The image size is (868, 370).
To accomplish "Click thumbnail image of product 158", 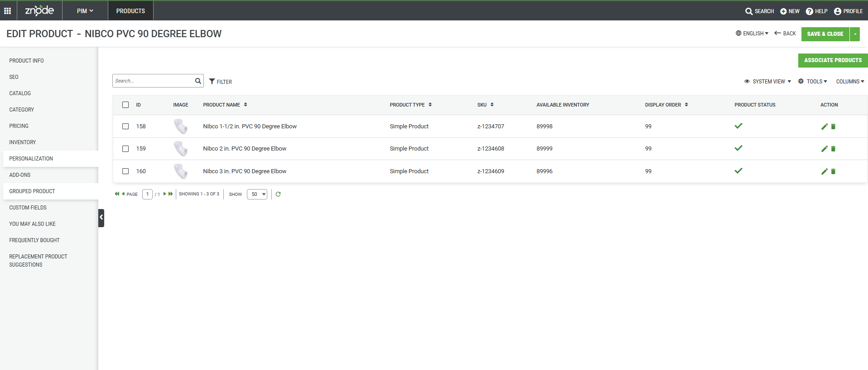I will pyautogui.click(x=180, y=127).
